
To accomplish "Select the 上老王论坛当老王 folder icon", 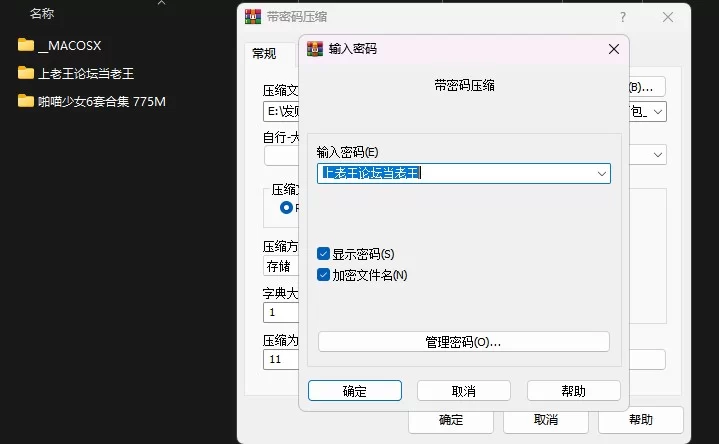I will tap(26, 73).
